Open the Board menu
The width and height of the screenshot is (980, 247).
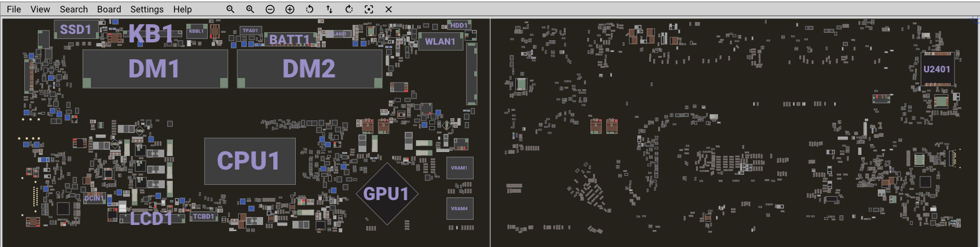click(x=109, y=9)
